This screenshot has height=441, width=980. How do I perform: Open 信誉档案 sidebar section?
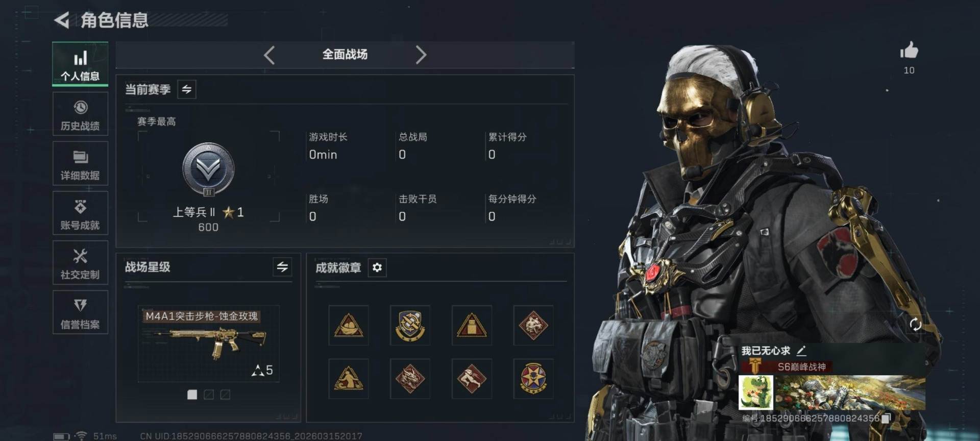[x=80, y=312]
